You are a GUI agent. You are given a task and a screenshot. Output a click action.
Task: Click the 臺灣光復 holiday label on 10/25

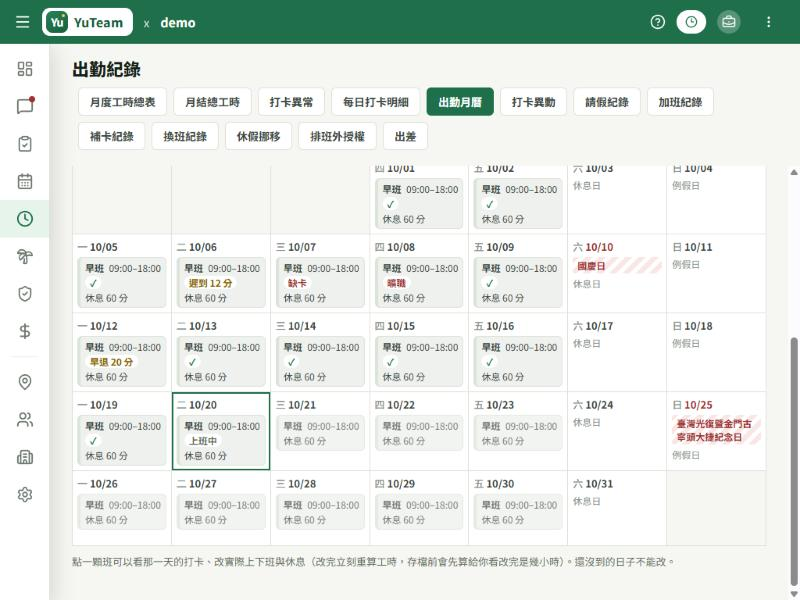[716, 430]
